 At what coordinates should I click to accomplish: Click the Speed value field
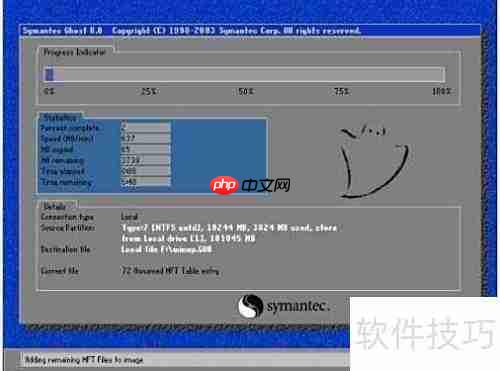pos(146,138)
